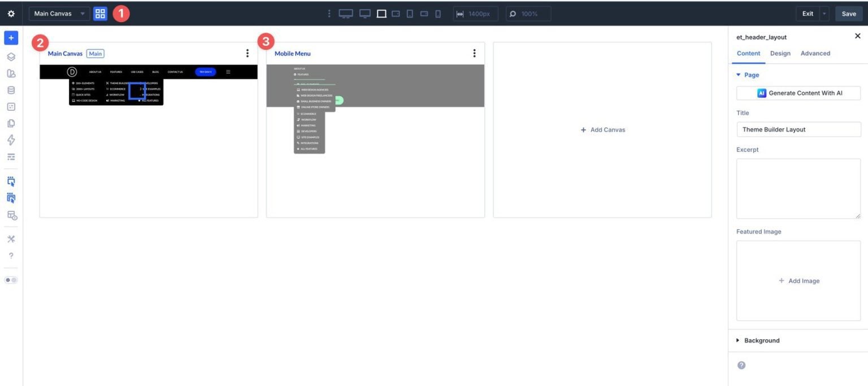Image resolution: width=868 pixels, height=386 pixels.
Task: Select the hover-mode cursor icon
Action: pyautogui.click(x=11, y=198)
